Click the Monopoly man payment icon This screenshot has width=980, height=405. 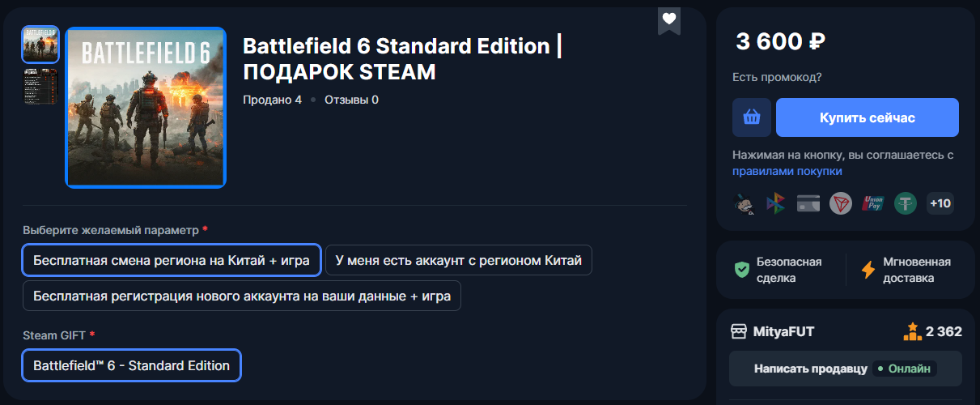tap(744, 203)
